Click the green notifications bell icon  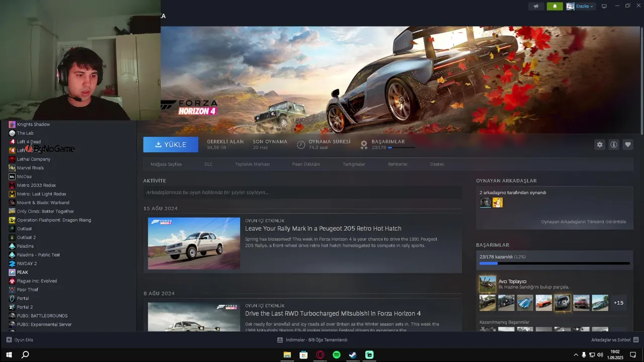click(555, 6)
